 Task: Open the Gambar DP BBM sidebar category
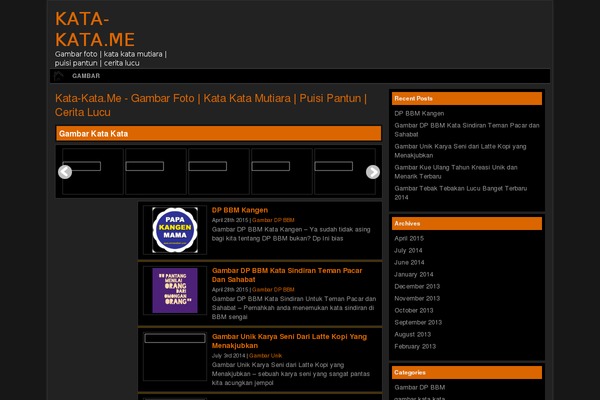tap(419, 387)
